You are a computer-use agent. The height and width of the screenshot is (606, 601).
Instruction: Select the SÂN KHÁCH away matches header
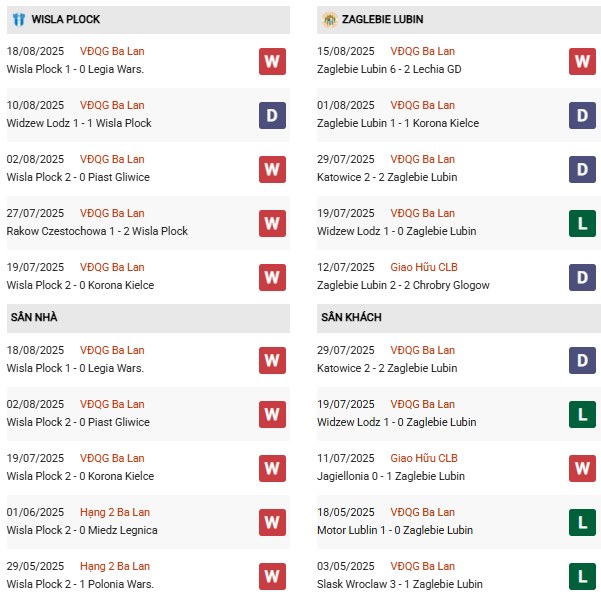coord(459,318)
